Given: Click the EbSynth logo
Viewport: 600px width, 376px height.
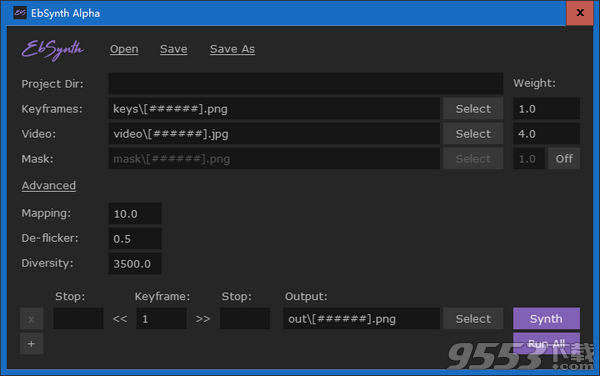Looking at the screenshot, I should 53,50.
